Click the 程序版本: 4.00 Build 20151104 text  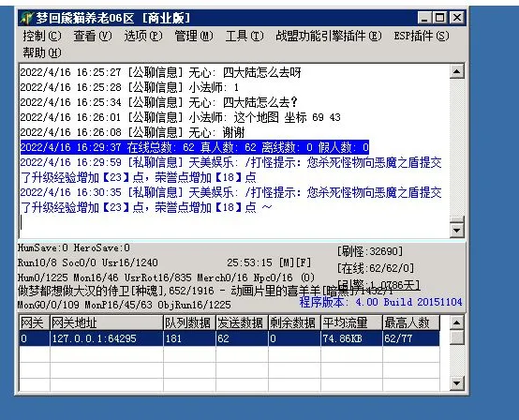380,302
